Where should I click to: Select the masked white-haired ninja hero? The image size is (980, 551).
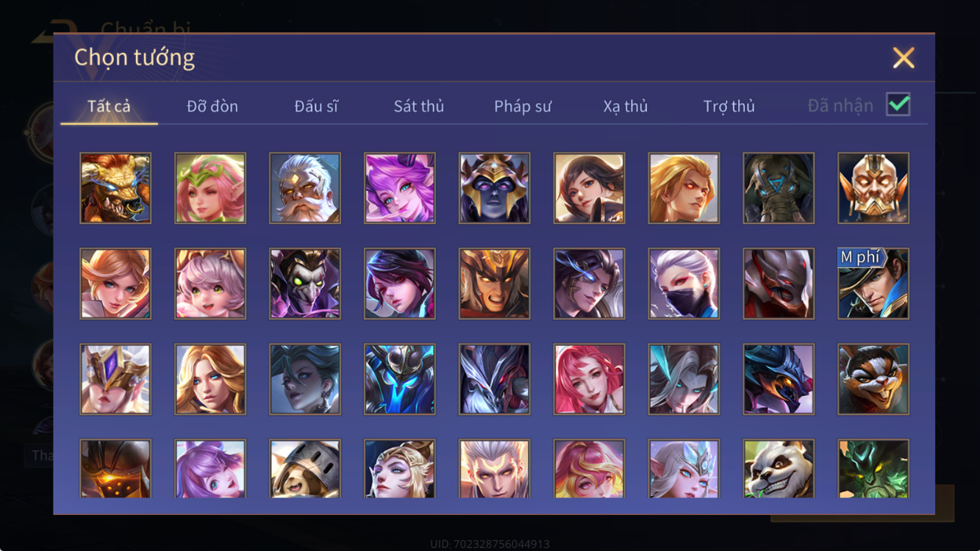(684, 284)
